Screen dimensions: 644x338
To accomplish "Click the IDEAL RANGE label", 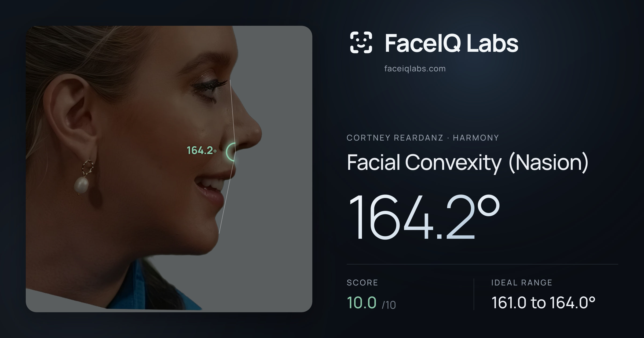I will click(522, 282).
